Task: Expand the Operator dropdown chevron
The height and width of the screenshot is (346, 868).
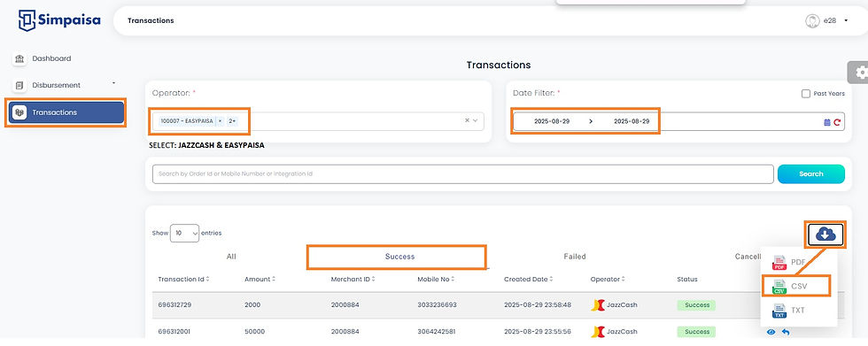Action: (476, 120)
